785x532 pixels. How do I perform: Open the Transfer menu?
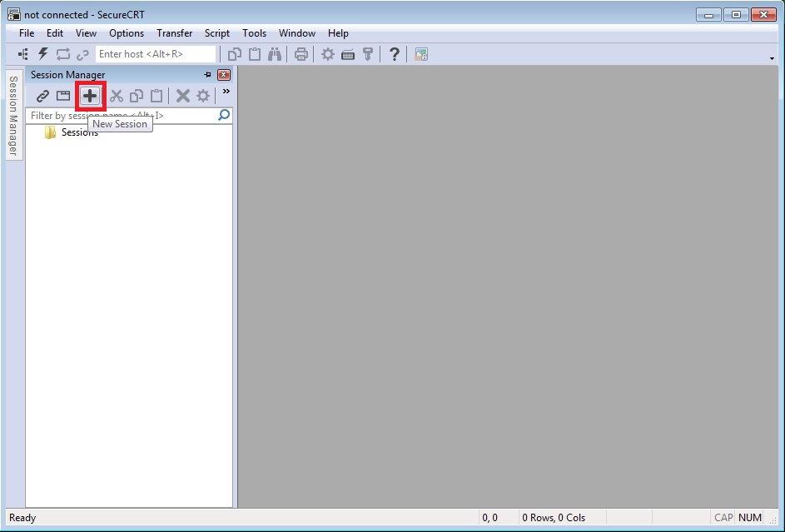(174, 33)
